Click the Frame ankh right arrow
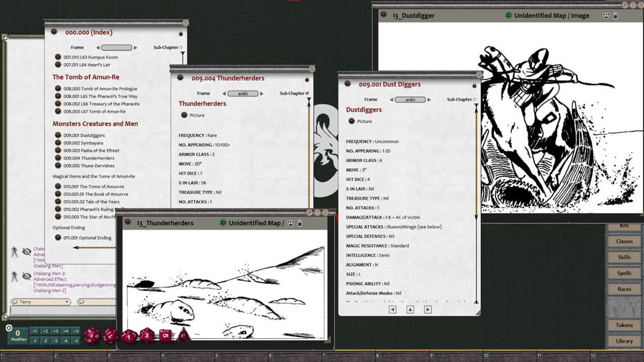 pos(429,100)
